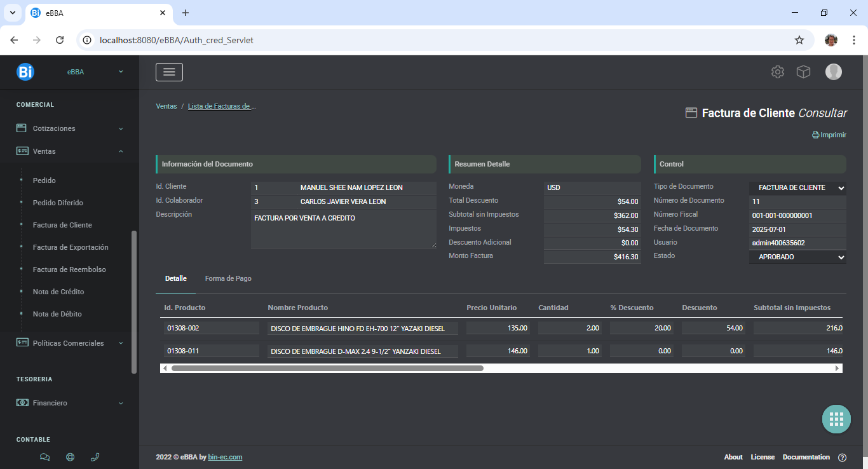
Task: Click the Imprimir print link
Action: coord(829,135)
